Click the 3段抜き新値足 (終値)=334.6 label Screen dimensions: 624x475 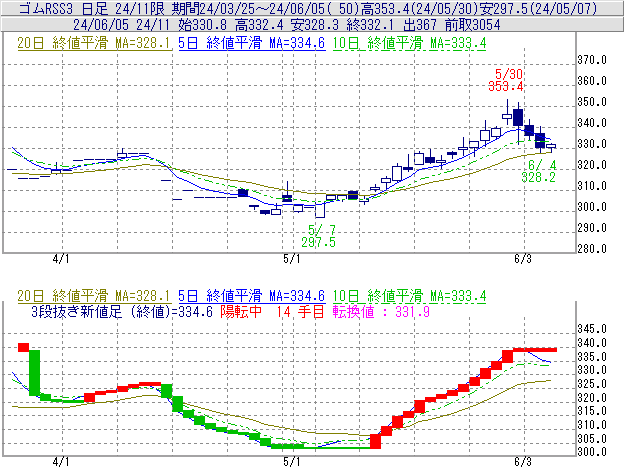(x=122, y=311)
